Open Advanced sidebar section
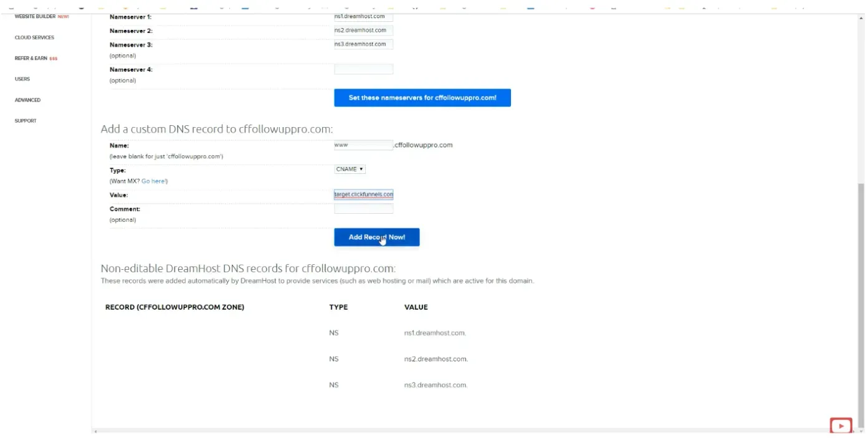868x438 pixels. [27, 100]
